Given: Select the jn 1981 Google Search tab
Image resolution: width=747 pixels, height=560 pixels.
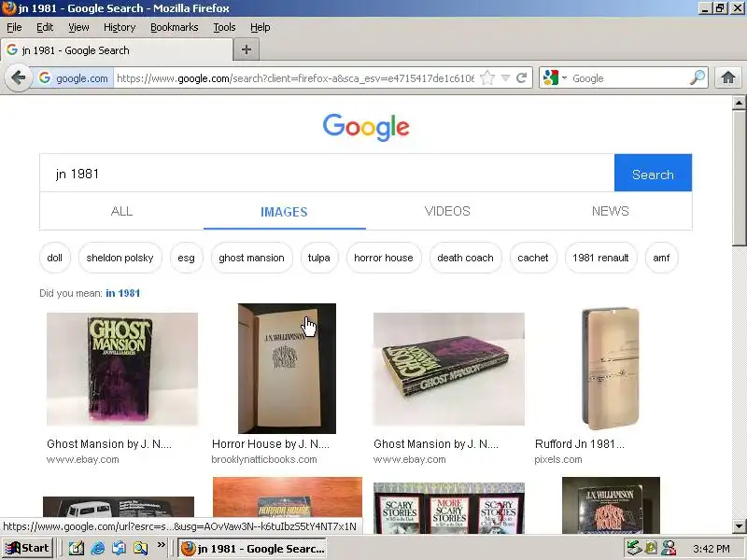Looking at the screenshot, I should 118,50.
